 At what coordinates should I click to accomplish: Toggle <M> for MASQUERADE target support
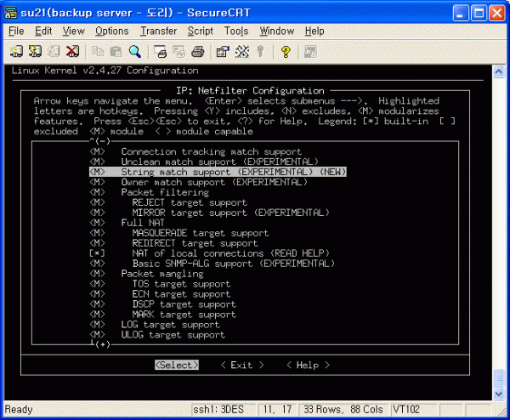point(97,233)
